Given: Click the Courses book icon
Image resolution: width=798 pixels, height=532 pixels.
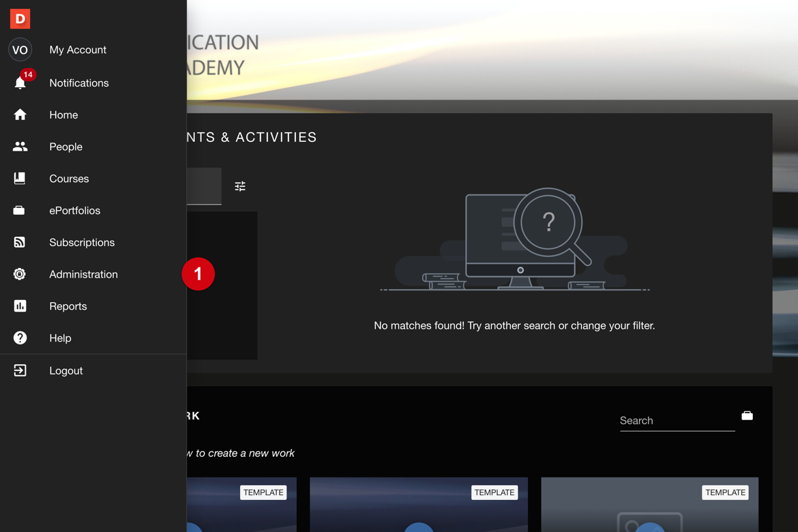Looking at the screenshot, I should pos(20,178).
